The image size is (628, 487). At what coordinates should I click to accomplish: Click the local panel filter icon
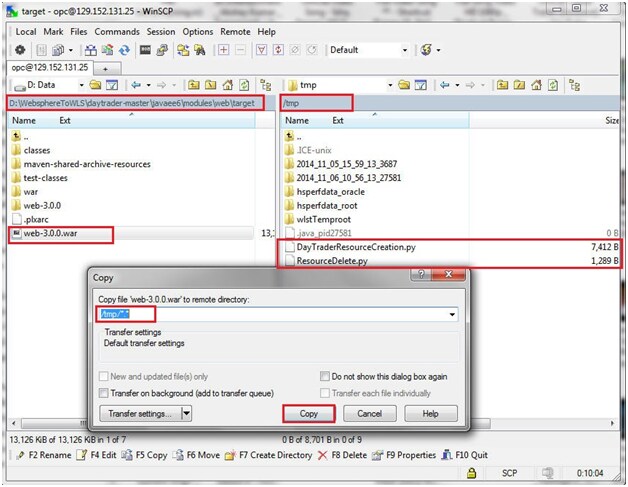(112, 85)
